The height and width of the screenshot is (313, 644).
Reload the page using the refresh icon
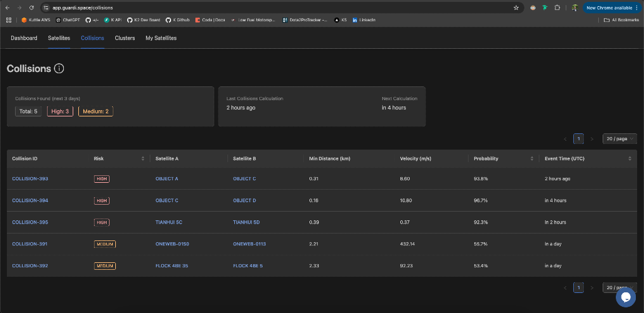(31, 8)
